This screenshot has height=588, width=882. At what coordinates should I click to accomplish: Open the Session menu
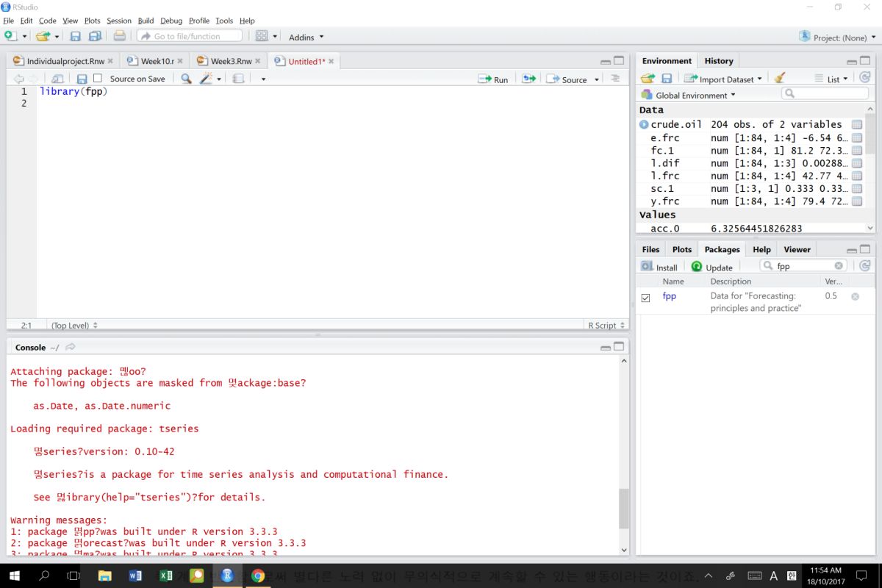[x=119, y=21]
